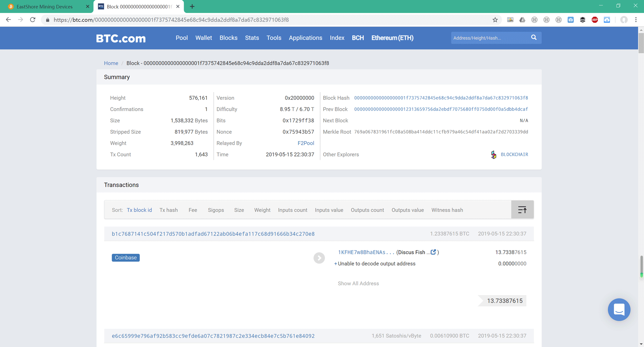Toggle the sort order icon button
The image size is (644, 347).
click(522, 210)
